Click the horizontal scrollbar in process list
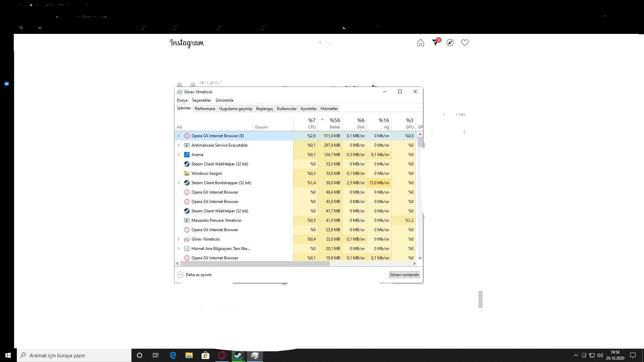The width and height of the screenshot is (644, 362). tap(255, 264)
